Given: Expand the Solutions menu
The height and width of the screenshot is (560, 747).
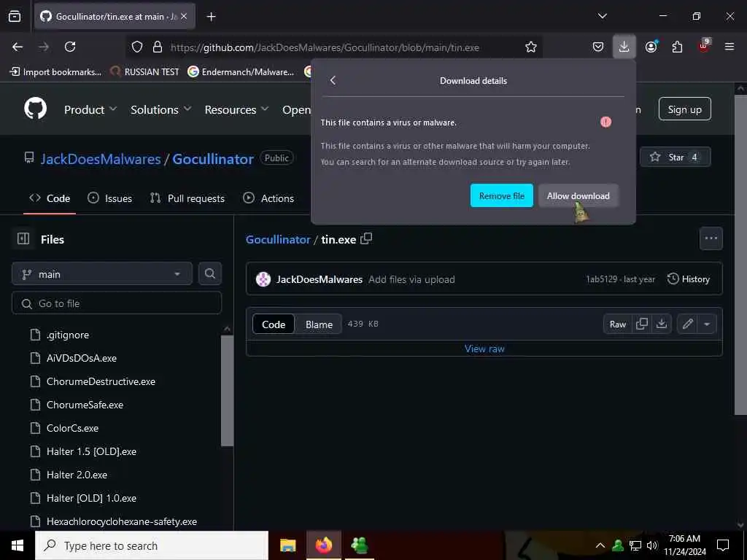Looking at the screenshot, I should click(160, 109).
